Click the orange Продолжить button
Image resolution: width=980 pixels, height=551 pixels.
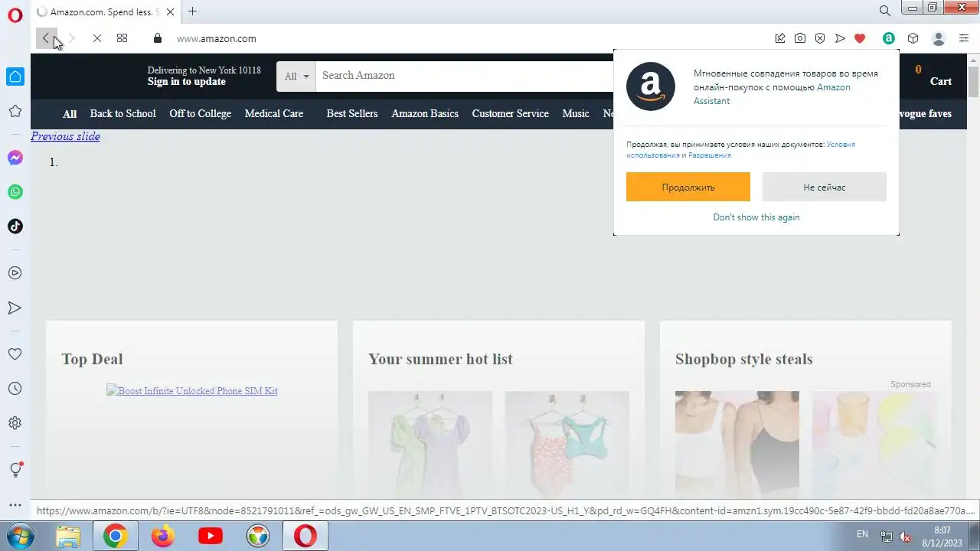(688, 187)
